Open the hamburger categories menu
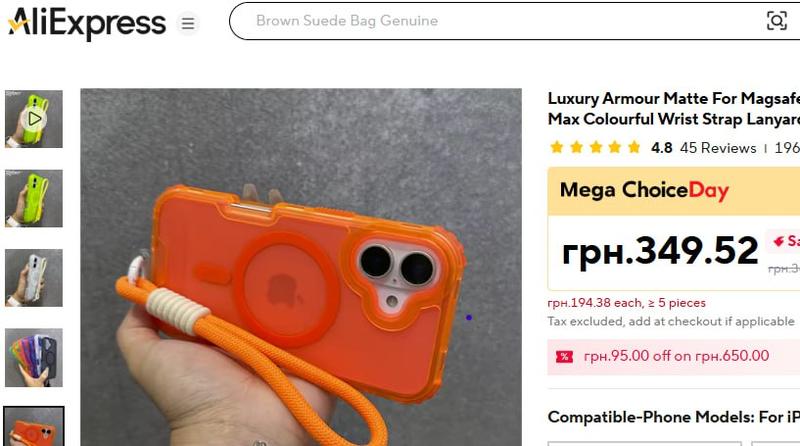 (188, 23)
